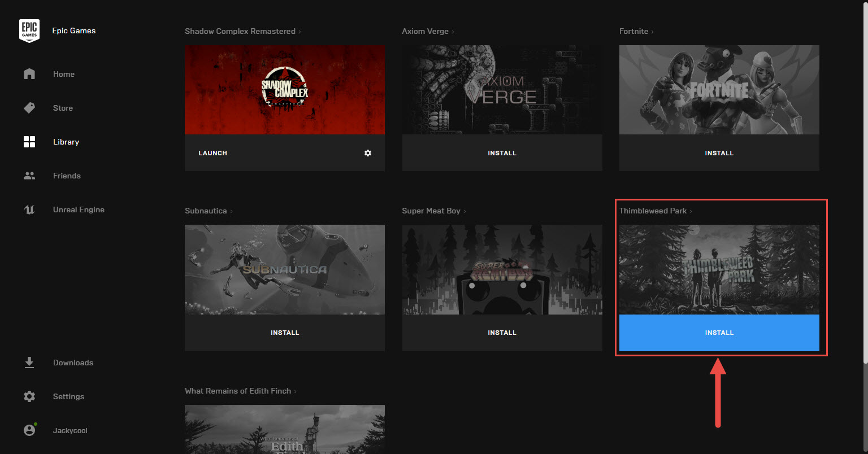Install Subnautica
The image size is (868, 454).
(285, 333)
